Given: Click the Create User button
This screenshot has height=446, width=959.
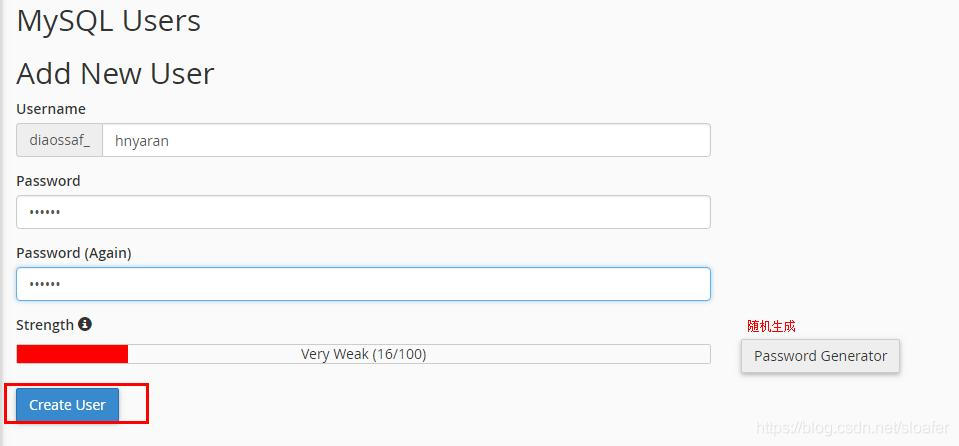Looking at the screenshot, I should tap(67, 404).
